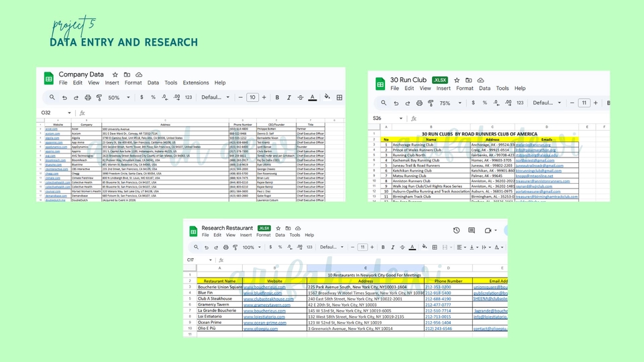Image resolution: width=644 pixels, height=362 pixels.
Task: Open the File menu in Company Data
Action: 63,82
